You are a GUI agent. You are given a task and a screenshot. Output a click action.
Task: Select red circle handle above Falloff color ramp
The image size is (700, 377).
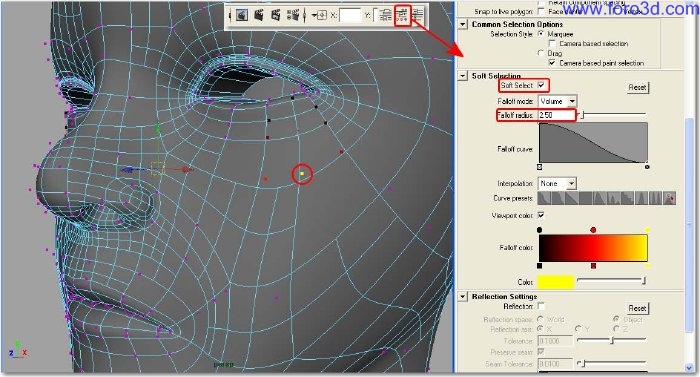click(x=593, y=230)
